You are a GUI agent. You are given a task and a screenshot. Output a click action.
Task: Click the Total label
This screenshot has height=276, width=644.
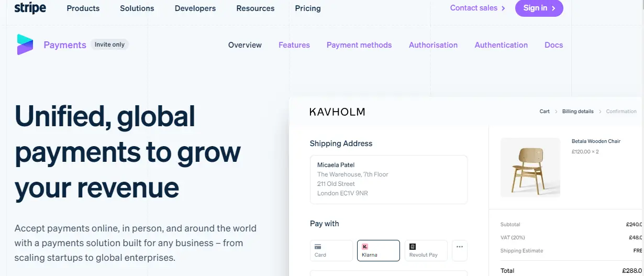click(x=507, y=271)
